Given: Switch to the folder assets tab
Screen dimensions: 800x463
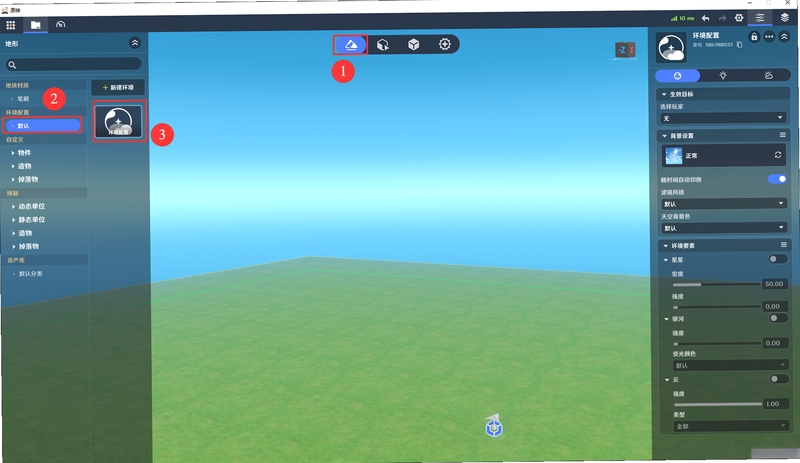Looking at the screenshot, I should [x=36, y=25].
